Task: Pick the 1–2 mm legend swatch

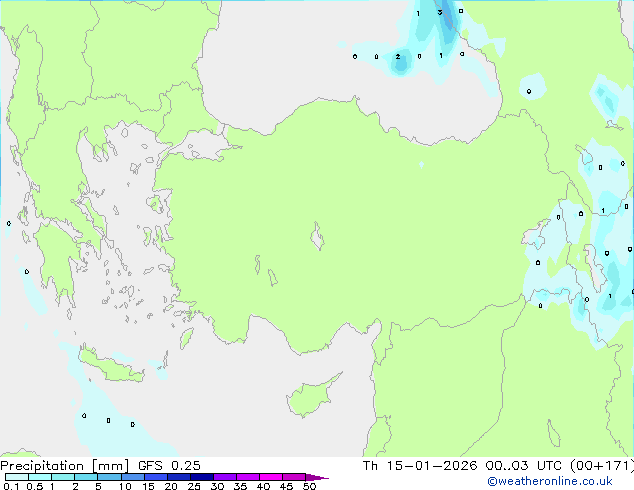Action: tap(63, 477)
